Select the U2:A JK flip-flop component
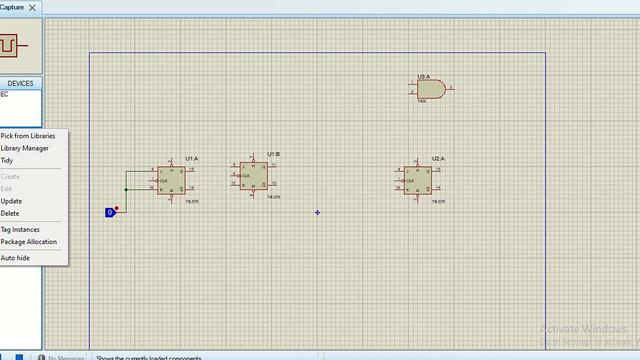This screenshot has width=640, height=360. click(x=418, y=180)
